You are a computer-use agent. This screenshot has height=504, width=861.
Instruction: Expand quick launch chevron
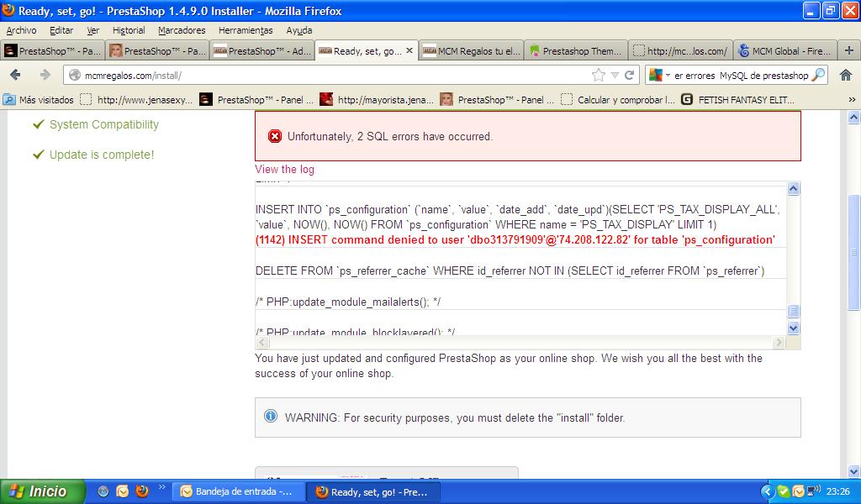click(x=161, y=486)
